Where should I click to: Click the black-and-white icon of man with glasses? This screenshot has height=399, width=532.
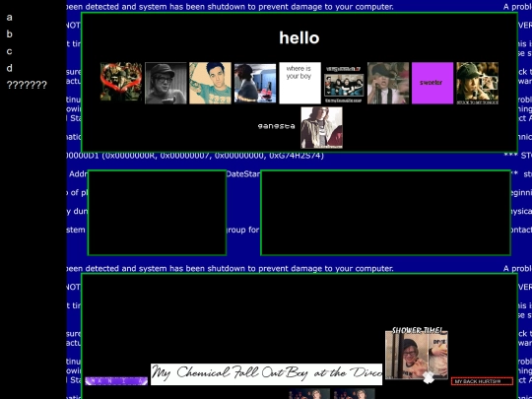[166, 83]
